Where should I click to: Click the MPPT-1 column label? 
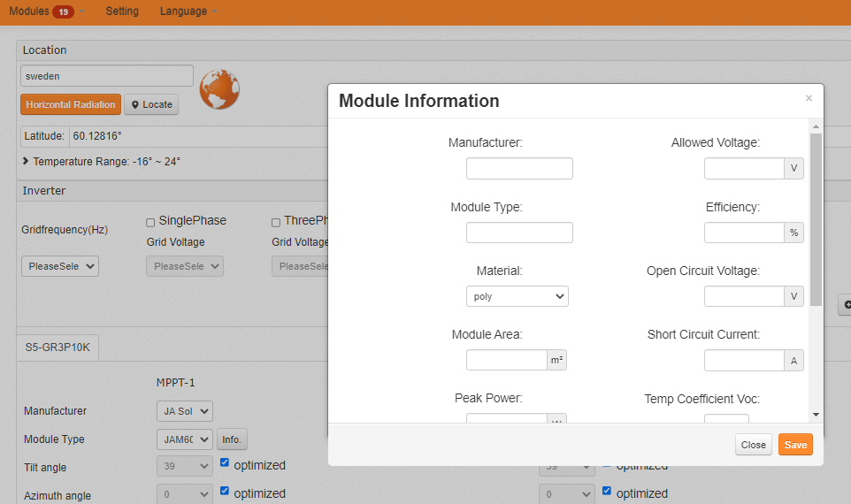pyautogui.click(x=175, y=383)
